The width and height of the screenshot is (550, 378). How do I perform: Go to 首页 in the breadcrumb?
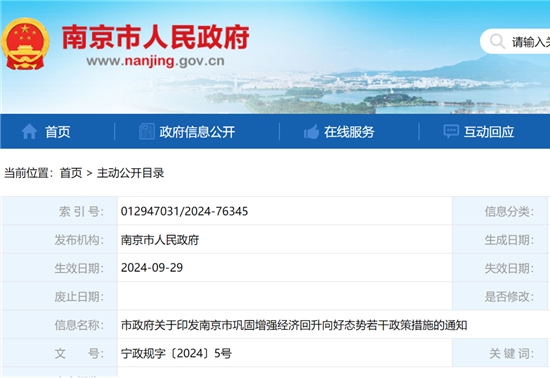(x=71, y=173)
